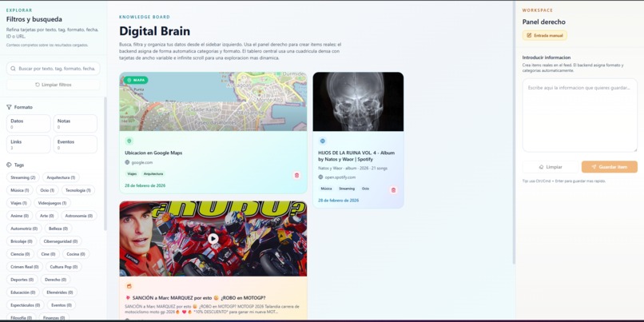
Task: Click the Guardar item button
Action: coord(610,167)
